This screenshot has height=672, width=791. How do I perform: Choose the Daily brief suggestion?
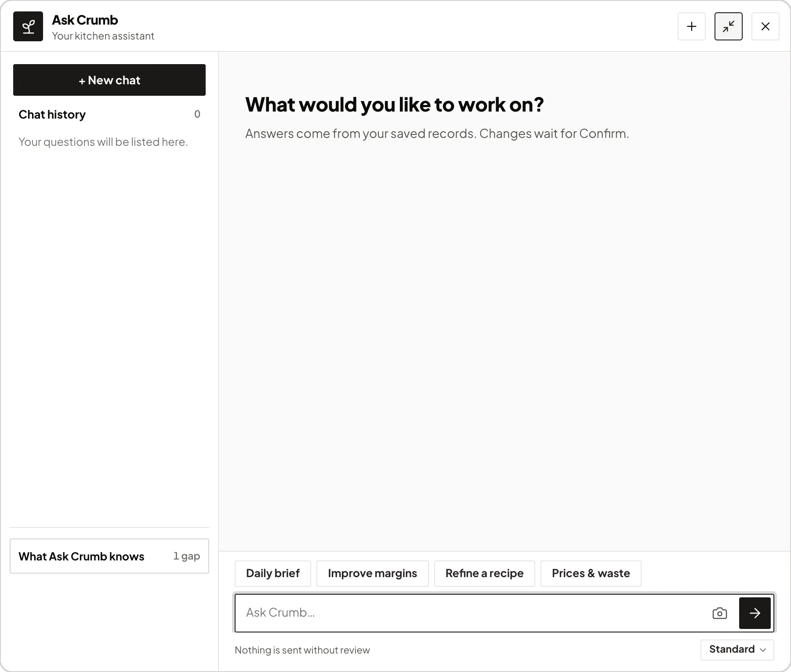273,574
